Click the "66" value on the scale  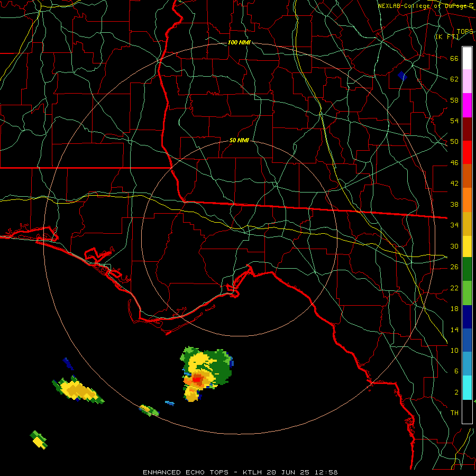pos(454,58)
